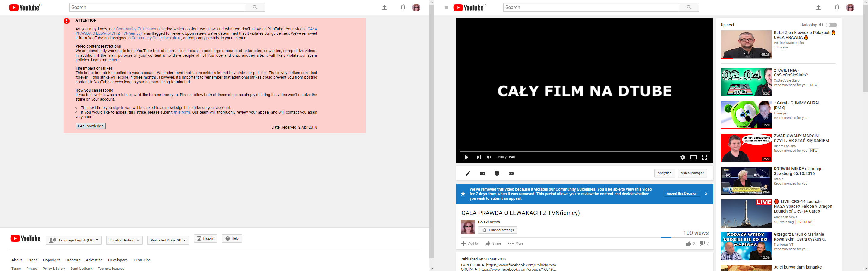Screen dimensions: 868x271
Task: Enter fullscreen mode
Action: coord(704,157)
